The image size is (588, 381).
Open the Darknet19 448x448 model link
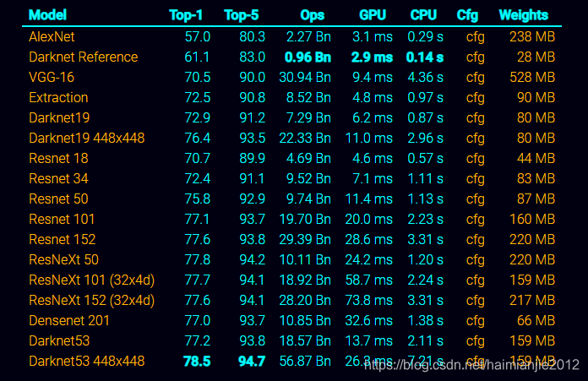87,138
